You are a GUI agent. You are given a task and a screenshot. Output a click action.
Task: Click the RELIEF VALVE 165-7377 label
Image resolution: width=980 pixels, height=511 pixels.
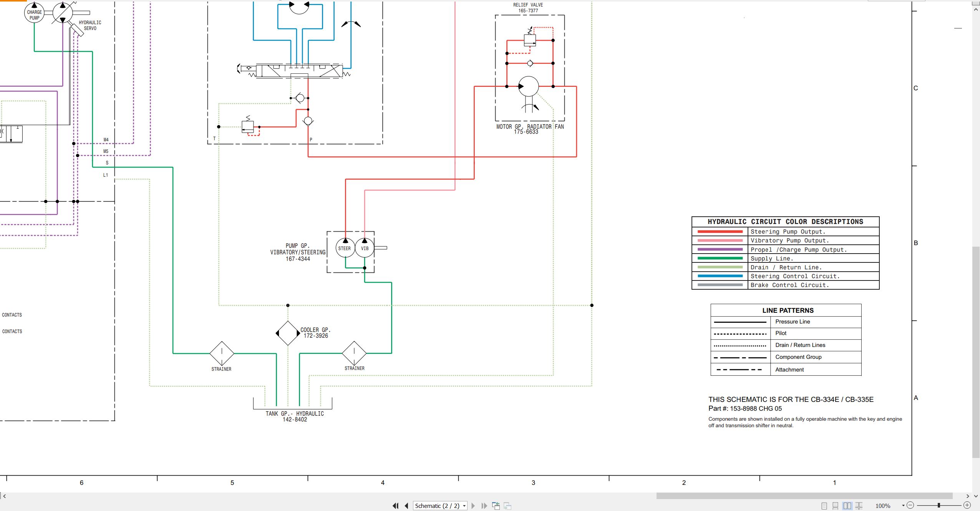(528, 8)
